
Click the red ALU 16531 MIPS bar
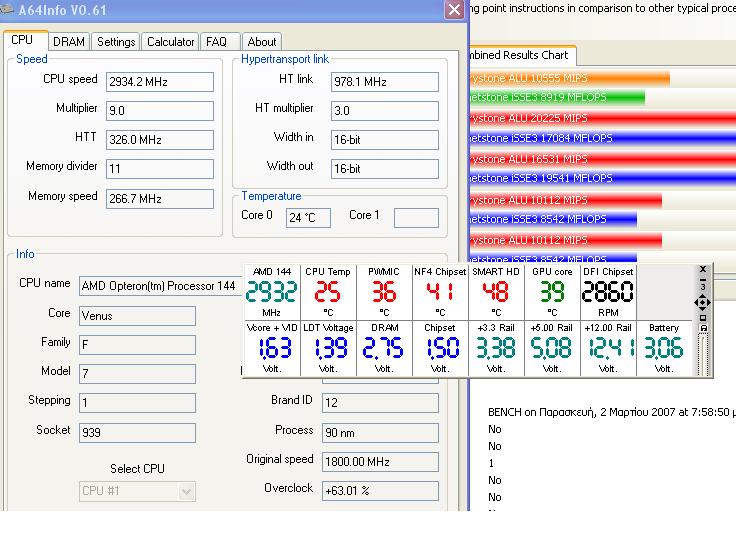pyautogui.click(x=603, y=159)
